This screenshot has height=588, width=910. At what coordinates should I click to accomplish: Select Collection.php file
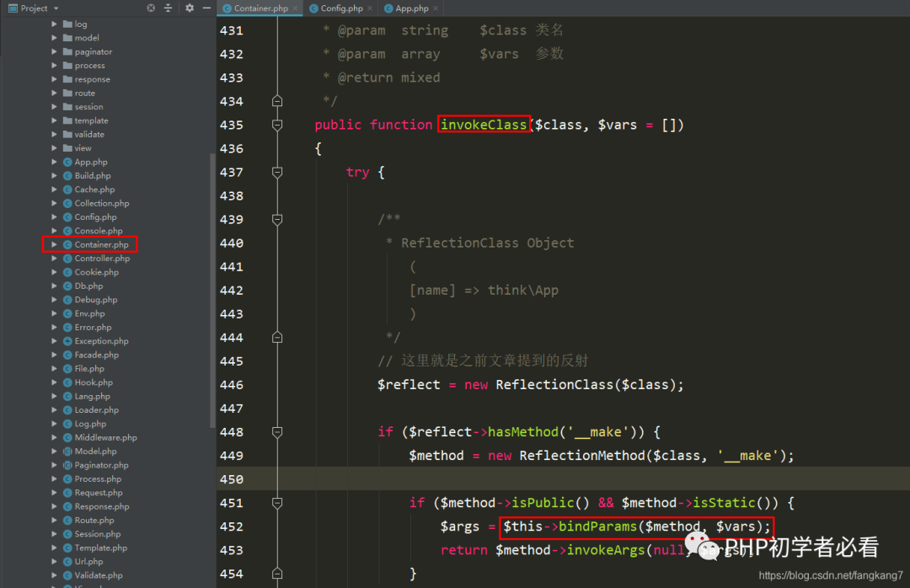pyautogui.click(x=102, y=203)
